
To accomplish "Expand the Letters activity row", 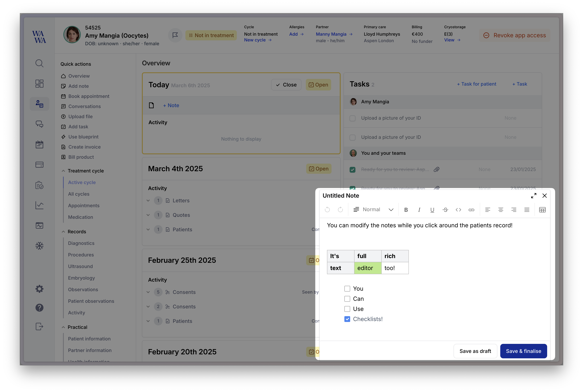I will click(148, 201).
